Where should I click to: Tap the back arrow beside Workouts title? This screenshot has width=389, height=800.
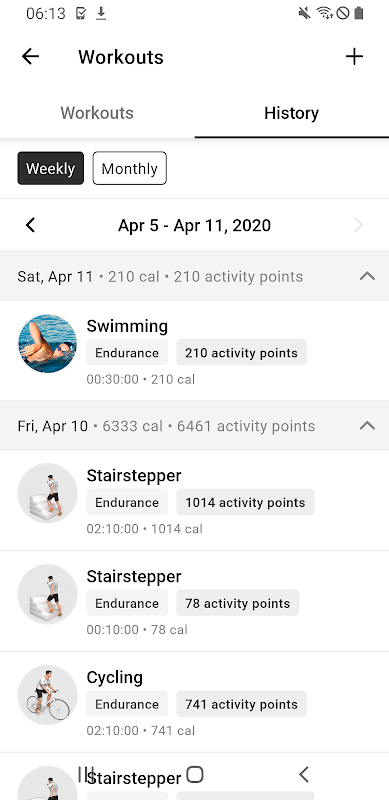click(x=30, y=56)
